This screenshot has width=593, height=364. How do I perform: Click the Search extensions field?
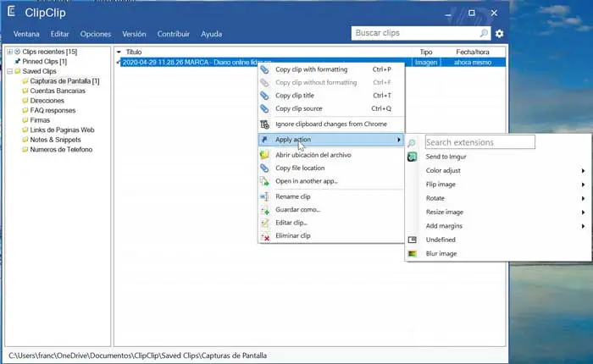[479, 142]
